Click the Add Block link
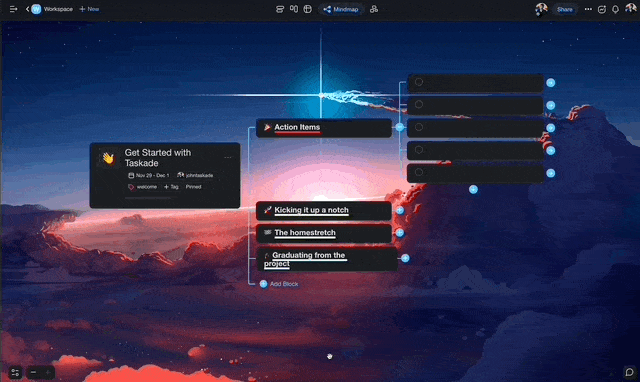Screen dimensions: 640x382 [x=284, y=284]
